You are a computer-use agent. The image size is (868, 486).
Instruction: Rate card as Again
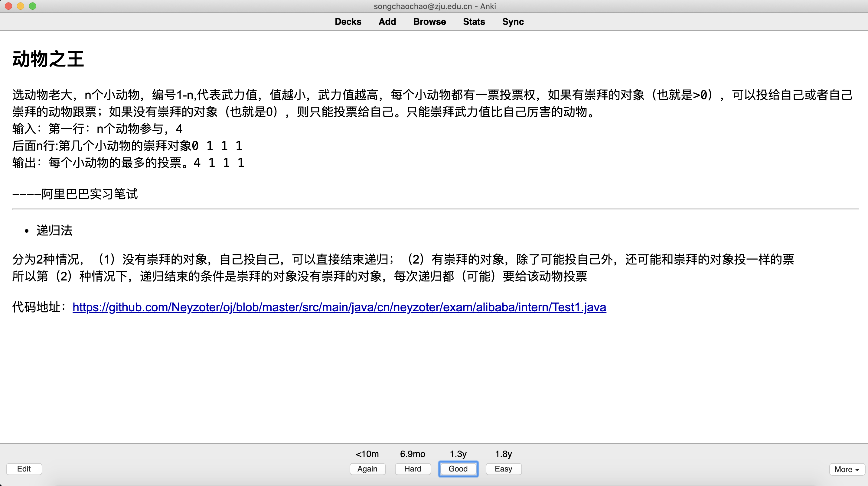[x=367, y=468]
